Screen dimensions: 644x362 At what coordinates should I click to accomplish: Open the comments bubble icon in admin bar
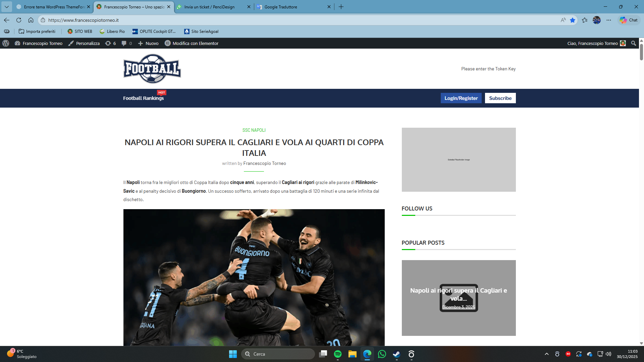tap(126, 43)
